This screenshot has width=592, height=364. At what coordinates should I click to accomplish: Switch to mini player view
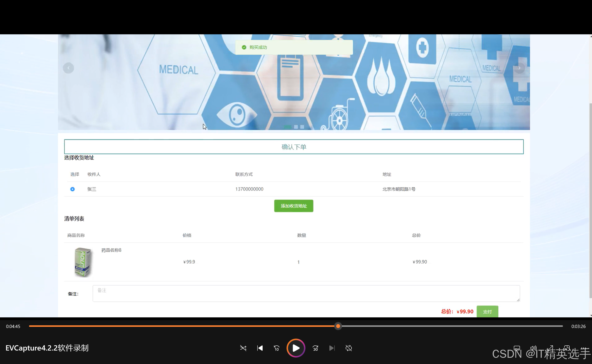click(567, 348)
